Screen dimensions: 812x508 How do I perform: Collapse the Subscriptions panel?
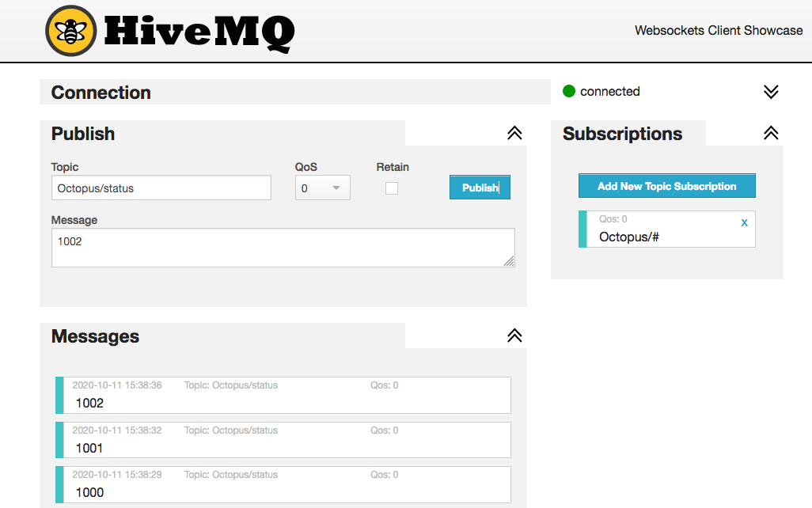coord(771,134)
